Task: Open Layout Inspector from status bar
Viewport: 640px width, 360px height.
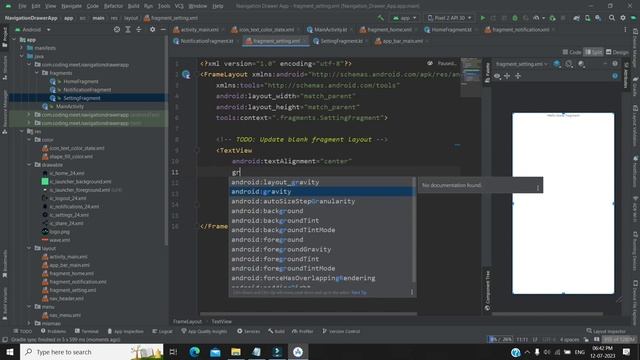Action: [x=606, y=331]
